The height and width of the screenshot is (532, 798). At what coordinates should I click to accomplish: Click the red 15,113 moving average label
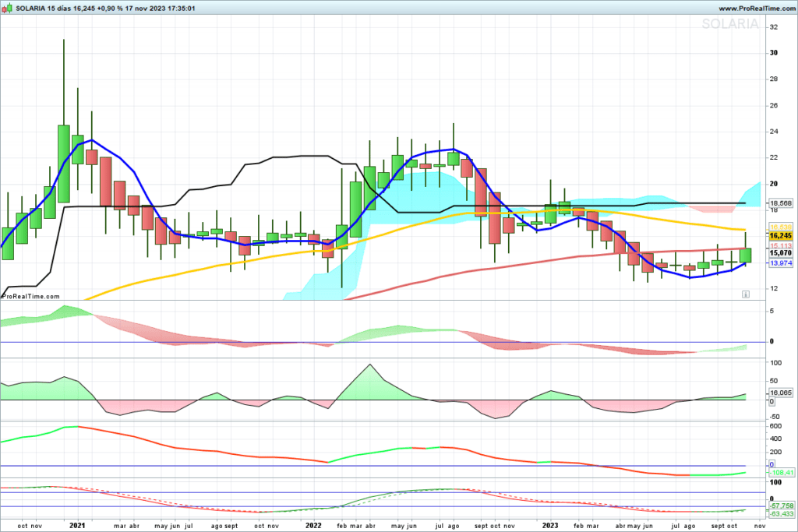780,245
